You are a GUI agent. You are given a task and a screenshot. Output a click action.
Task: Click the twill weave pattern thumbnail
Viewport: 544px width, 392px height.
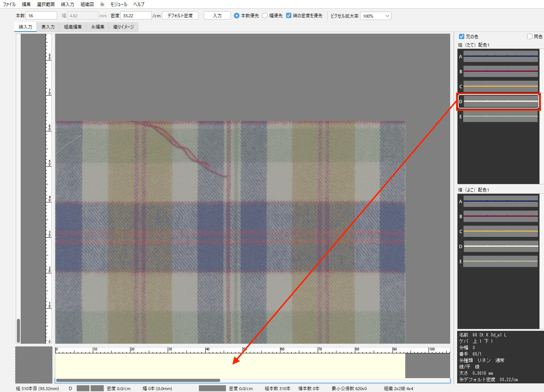point(34,365)
